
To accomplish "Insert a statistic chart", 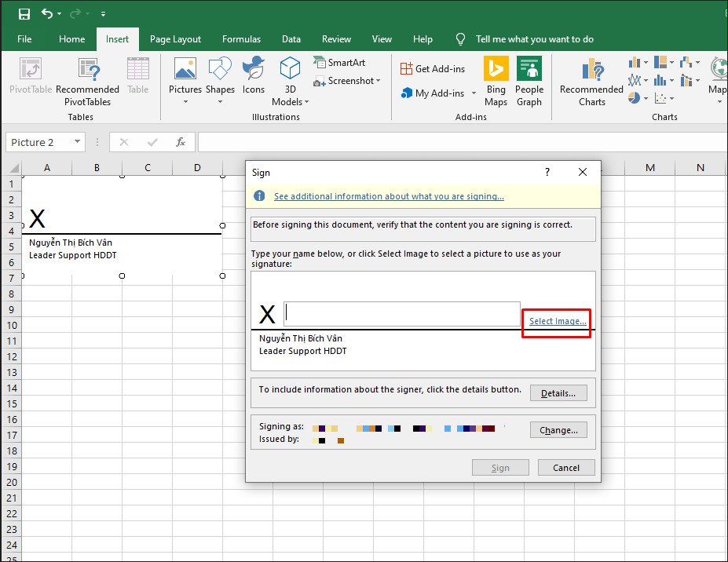I will [664, 80].
